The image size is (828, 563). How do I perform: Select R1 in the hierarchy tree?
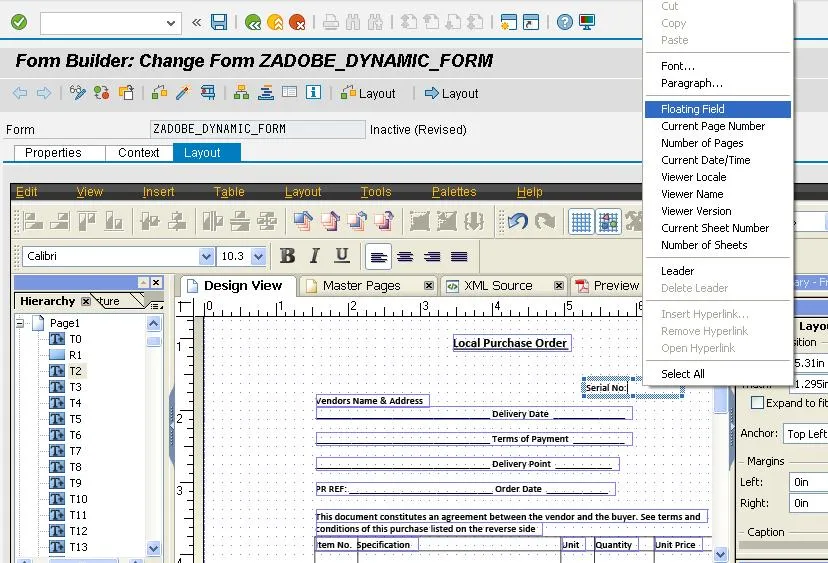75,355
